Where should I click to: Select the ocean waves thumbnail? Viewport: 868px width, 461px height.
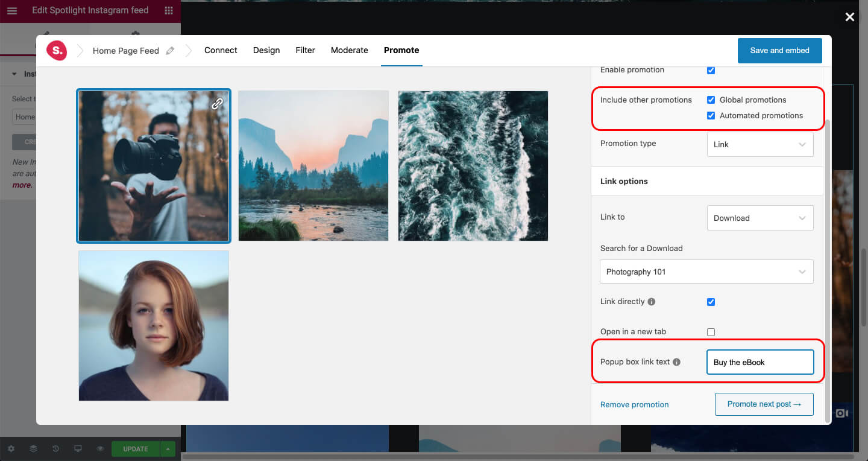(x=473, y=166)
